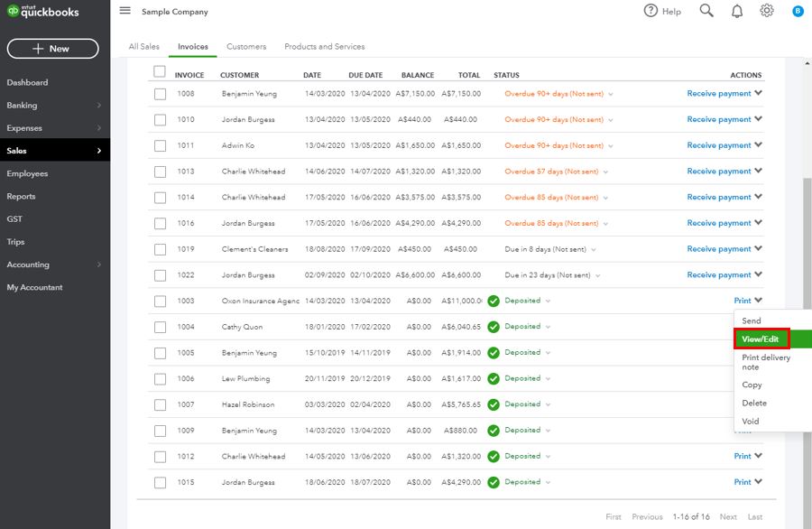The height and width of the screenshot is (529, 812).
Task: Choose View/Edit from the context menu
Action: pos(761,339)
